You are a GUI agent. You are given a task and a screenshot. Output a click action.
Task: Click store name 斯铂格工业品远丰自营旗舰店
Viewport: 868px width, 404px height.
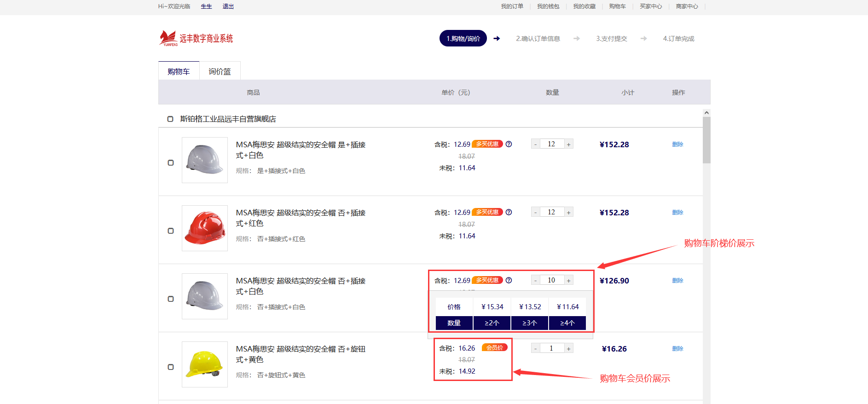click(x=228, y=119)
